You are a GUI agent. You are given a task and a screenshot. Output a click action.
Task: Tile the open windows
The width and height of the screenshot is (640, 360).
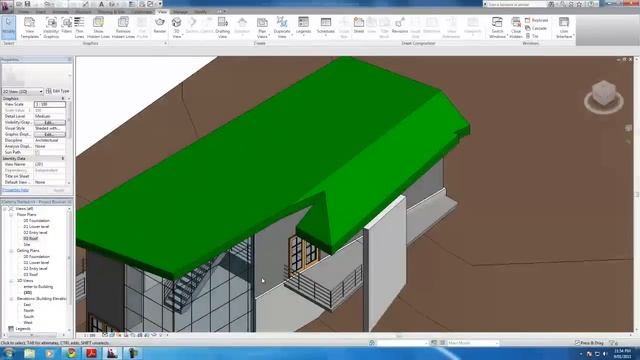coord(531,36)
